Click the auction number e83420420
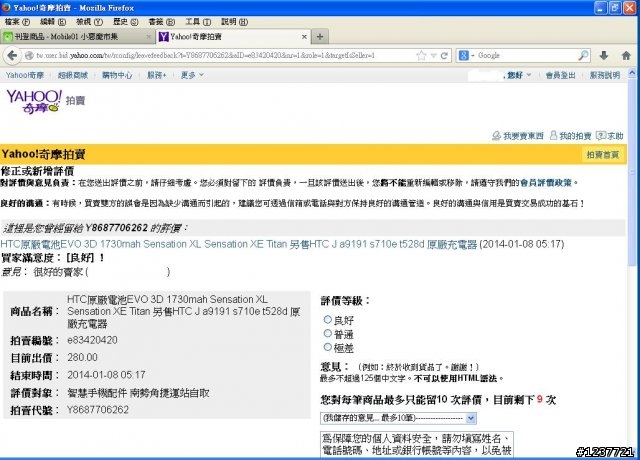Viewport: 640px width, 460px height. [x=93, y=340]
